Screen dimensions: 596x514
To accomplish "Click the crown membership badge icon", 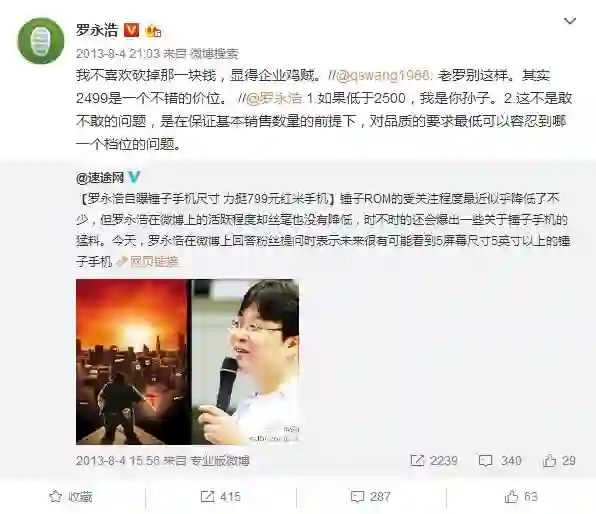I will [153, 30].
